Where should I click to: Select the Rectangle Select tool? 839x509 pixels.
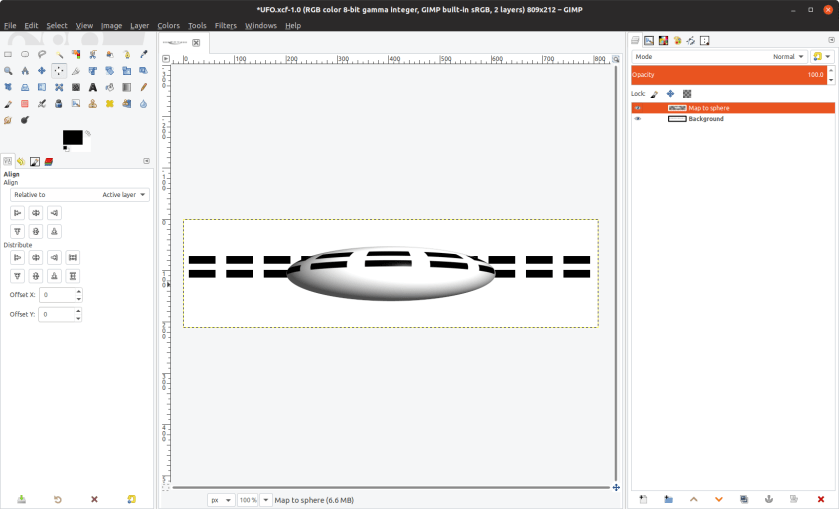8,55
